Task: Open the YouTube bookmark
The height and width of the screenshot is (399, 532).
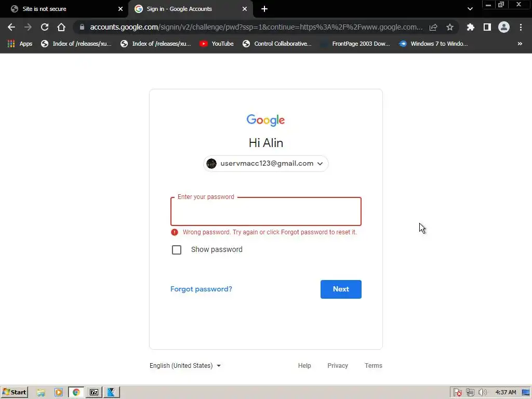Action: pos(217,44)
